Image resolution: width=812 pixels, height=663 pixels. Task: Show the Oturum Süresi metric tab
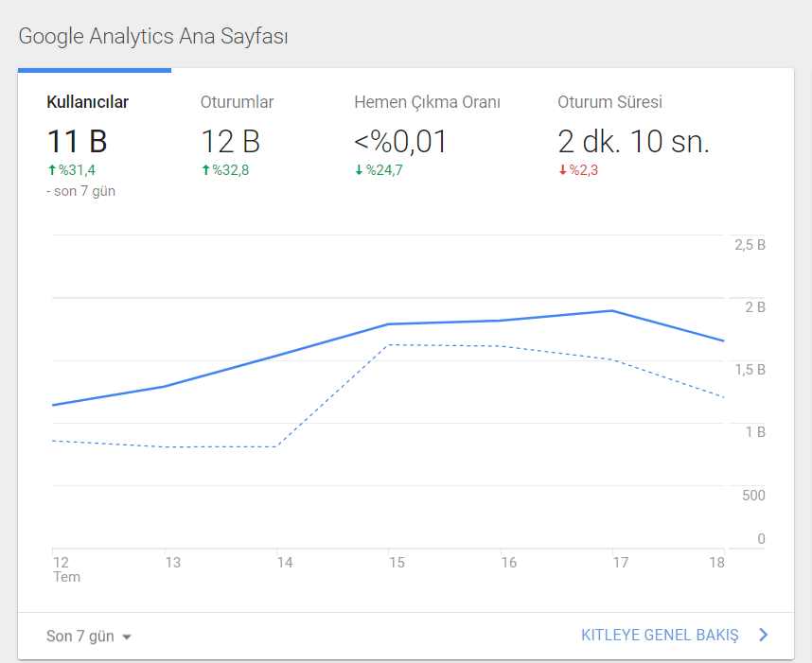[633, 140]
